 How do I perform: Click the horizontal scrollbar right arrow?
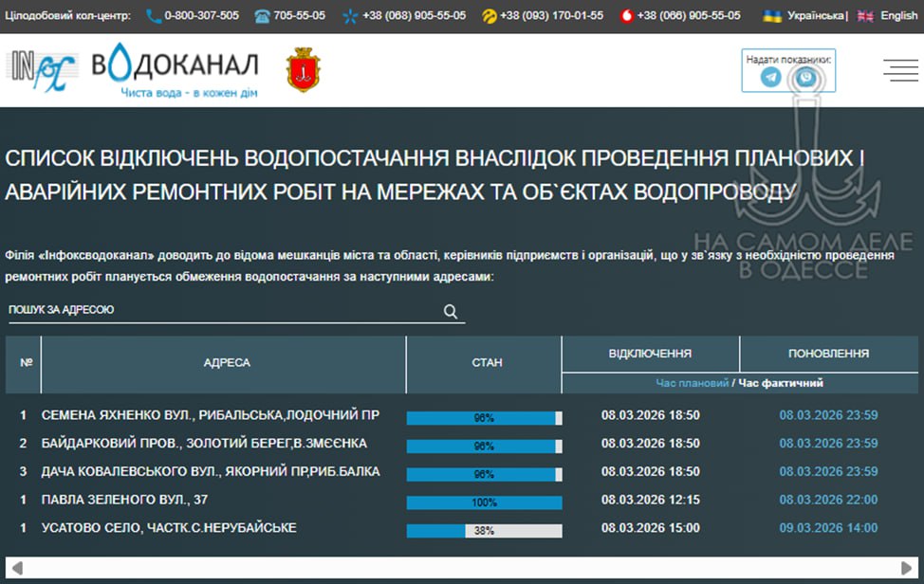click(906, 568)
